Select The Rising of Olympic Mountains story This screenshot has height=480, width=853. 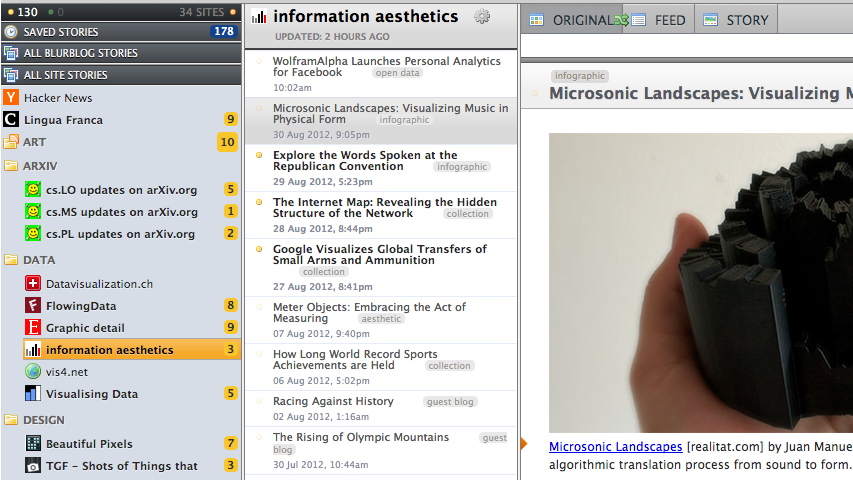381,451
